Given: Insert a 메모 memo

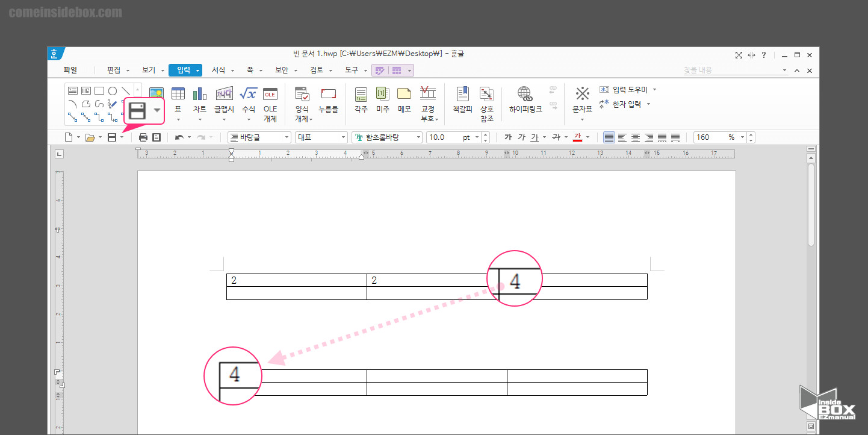Looking at the screenshot, I should click(404, 100).
